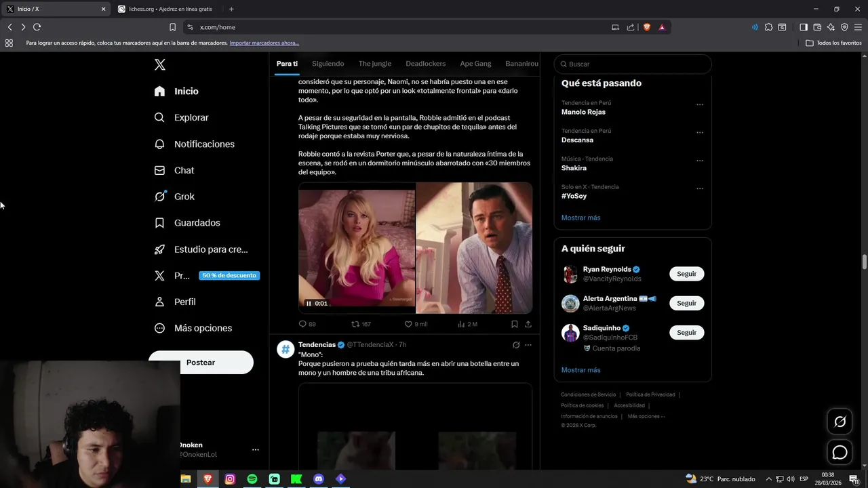Viewport: 868px width, 488px height.
Task: Switch to the Ape Gang tab
Action: pyautogui.click(x=475, y=64)
